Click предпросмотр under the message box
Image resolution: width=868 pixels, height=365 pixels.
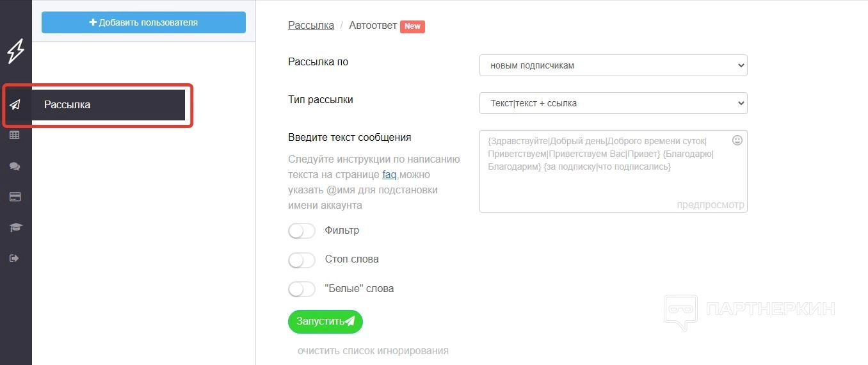(710, 205)
